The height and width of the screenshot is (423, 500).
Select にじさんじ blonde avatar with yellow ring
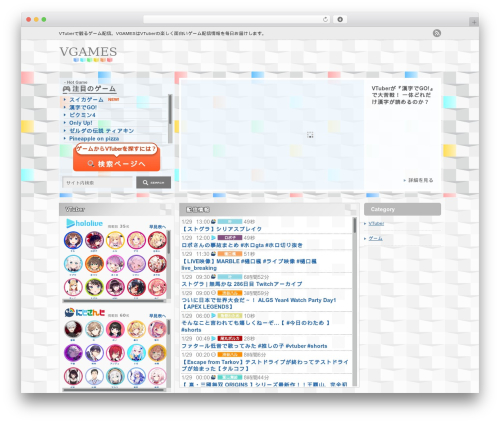click(136, 329)
